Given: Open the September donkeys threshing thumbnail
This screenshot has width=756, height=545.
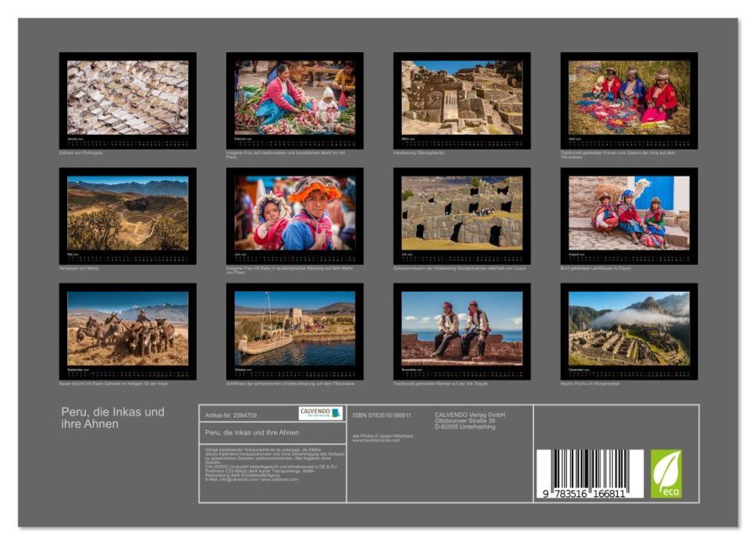Looking at the screenshot, I should [x=128, y=331].
